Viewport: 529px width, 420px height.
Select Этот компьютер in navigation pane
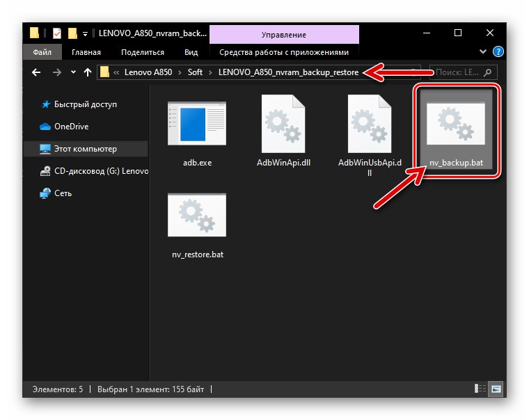tap(86, 149)
